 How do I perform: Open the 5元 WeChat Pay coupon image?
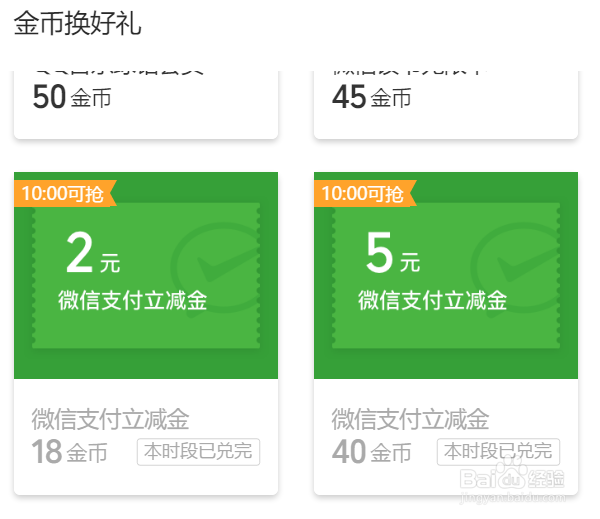(x=446, y=275)
